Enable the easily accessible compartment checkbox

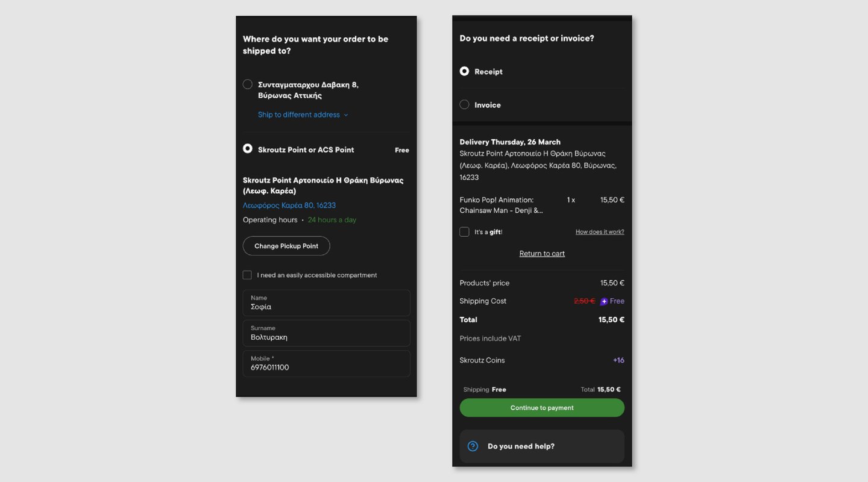click(247, 275)
